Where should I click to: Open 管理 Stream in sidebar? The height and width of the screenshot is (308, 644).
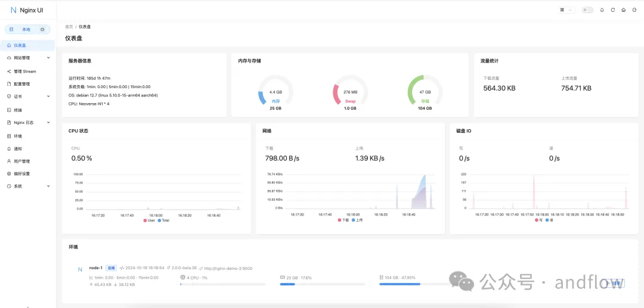click(24, 71)
